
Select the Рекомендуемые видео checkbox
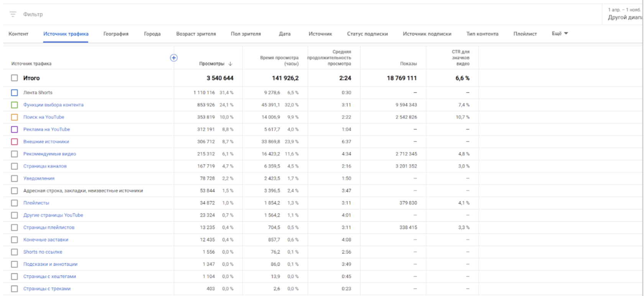[x=15, y=154]
